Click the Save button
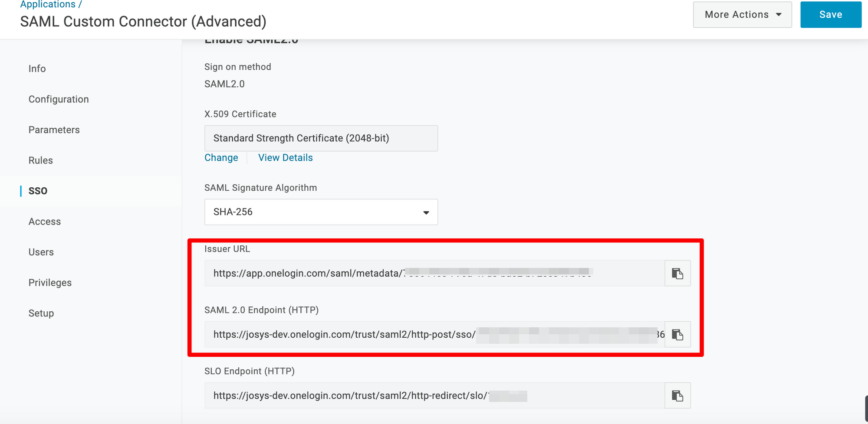The width and height of the screenshot is (868, 424). [x=830, y=15]
